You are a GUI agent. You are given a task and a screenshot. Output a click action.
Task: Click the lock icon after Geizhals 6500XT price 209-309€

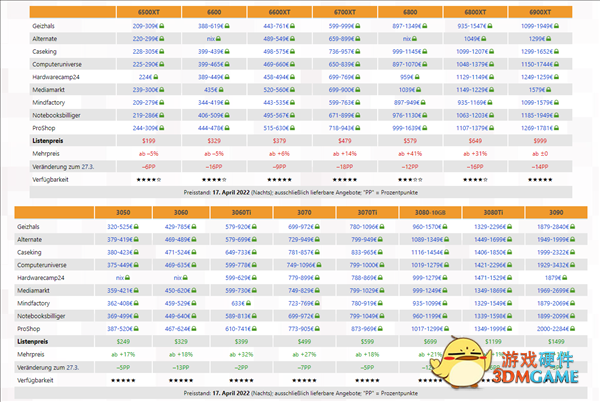pyautogui.click(x=161, y=26)
